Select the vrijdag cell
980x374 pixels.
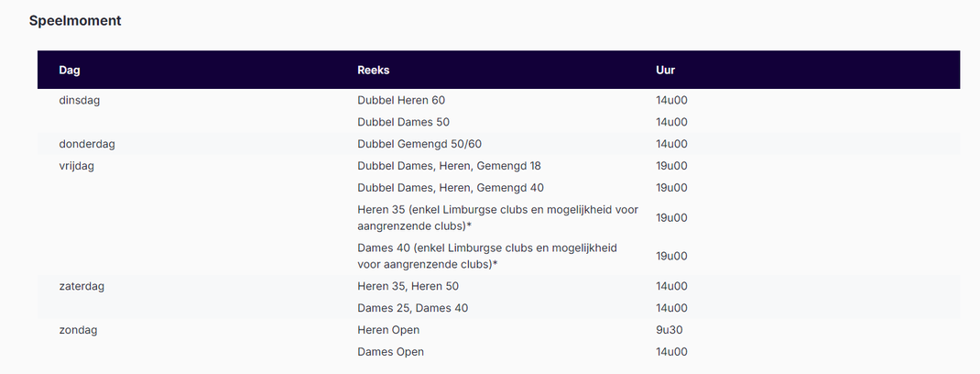click(77, 166)
